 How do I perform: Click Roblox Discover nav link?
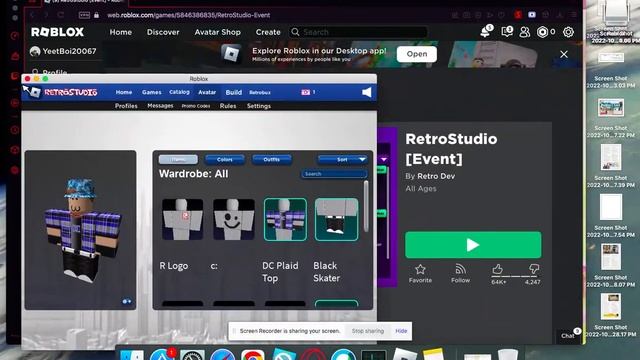click(163, 32)
